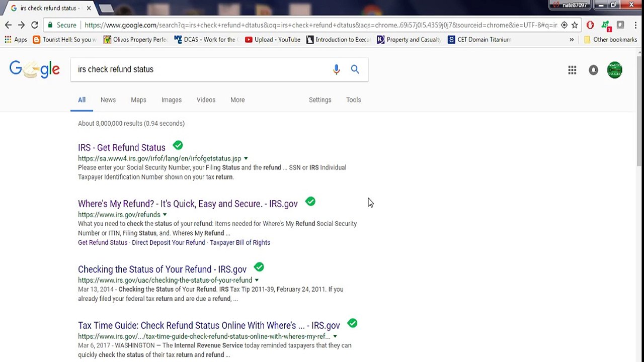Reload the current page
Image resolution: width=644 pixels, height=362 pixels.
[x=34, y=25]
